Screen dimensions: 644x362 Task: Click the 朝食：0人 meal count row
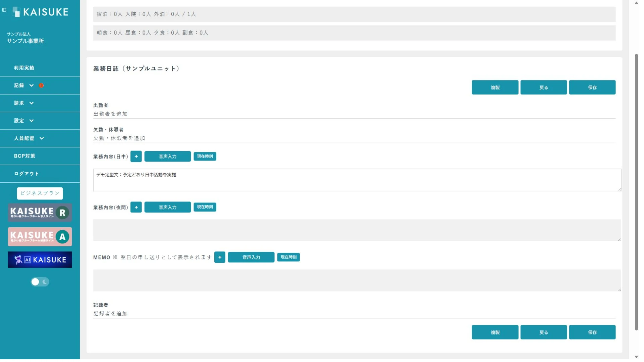354,33
